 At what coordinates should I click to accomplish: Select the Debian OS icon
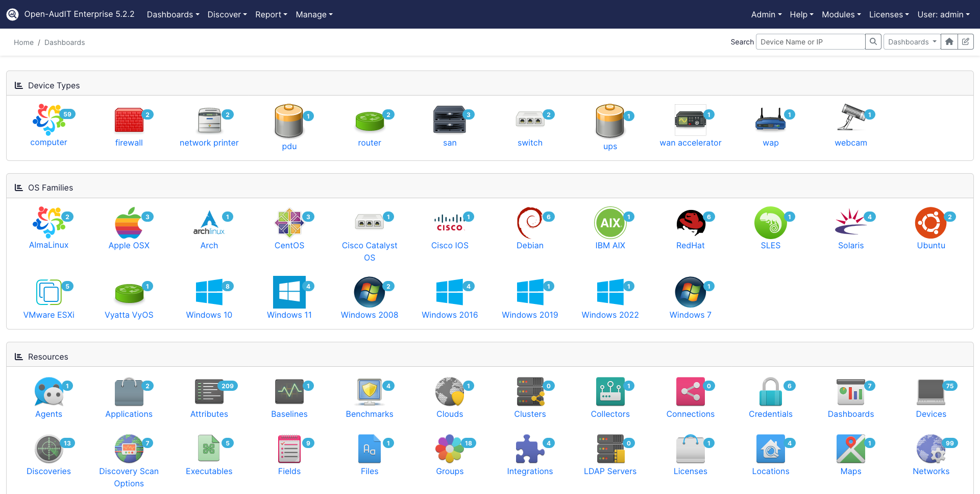tap(530, 223)
